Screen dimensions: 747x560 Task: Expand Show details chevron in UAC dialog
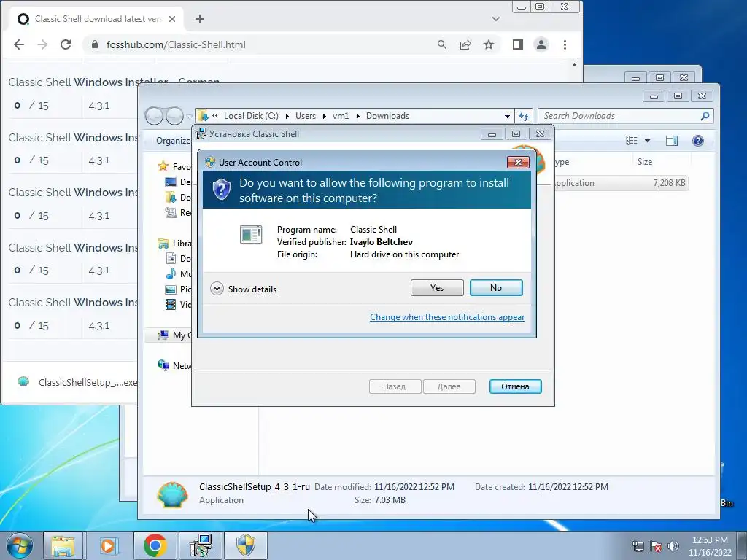217,289
